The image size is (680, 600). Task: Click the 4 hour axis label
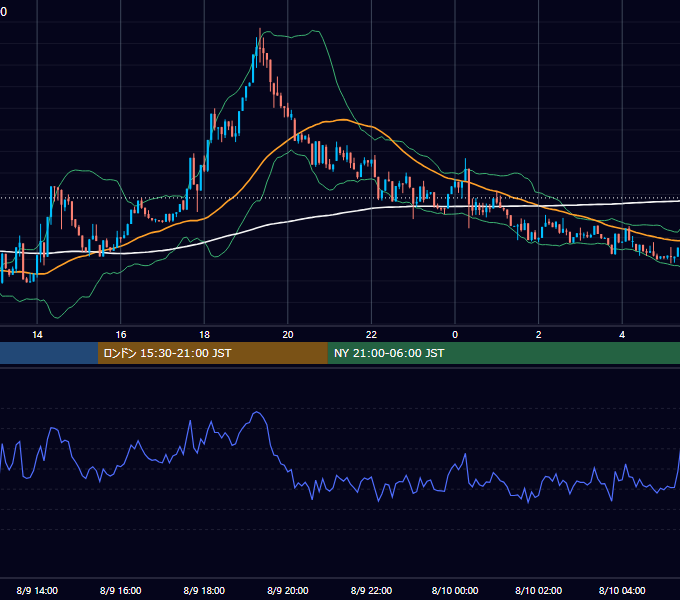pyautogui.click(x=622, y=335)
